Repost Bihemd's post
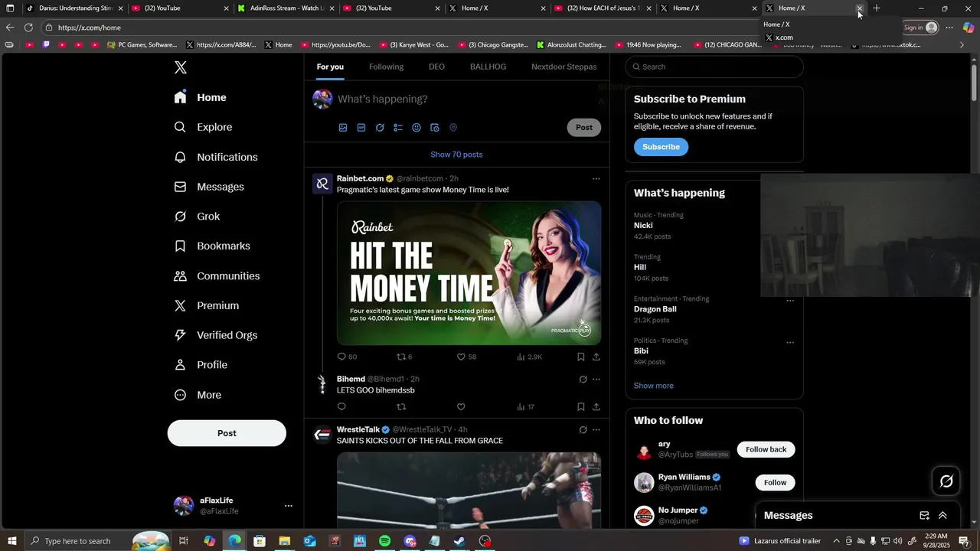The image size is (980, 551). 401,407
